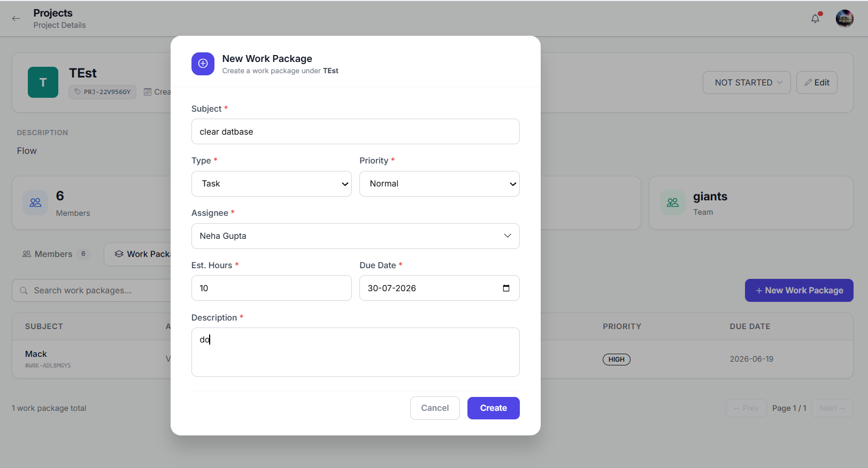868x468 pixels.
Task: Click the due date 2026-06-19
Action: click(x=751, y=359)
